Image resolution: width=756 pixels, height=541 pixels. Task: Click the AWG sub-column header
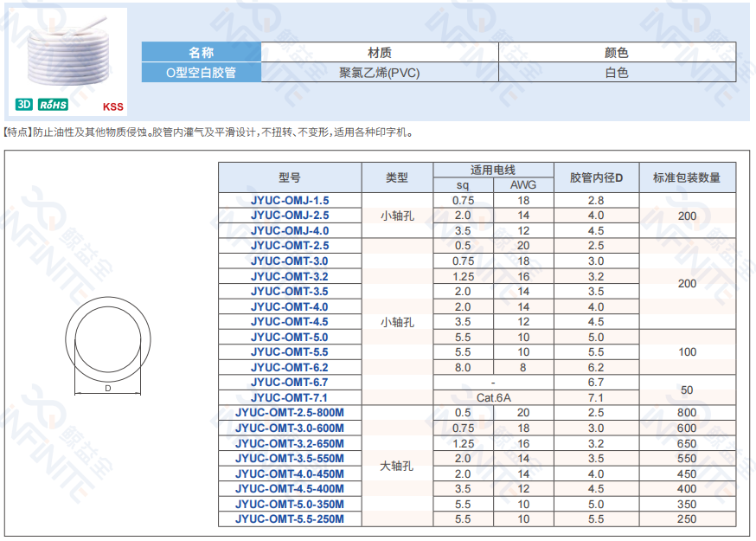tap(523, 185)
